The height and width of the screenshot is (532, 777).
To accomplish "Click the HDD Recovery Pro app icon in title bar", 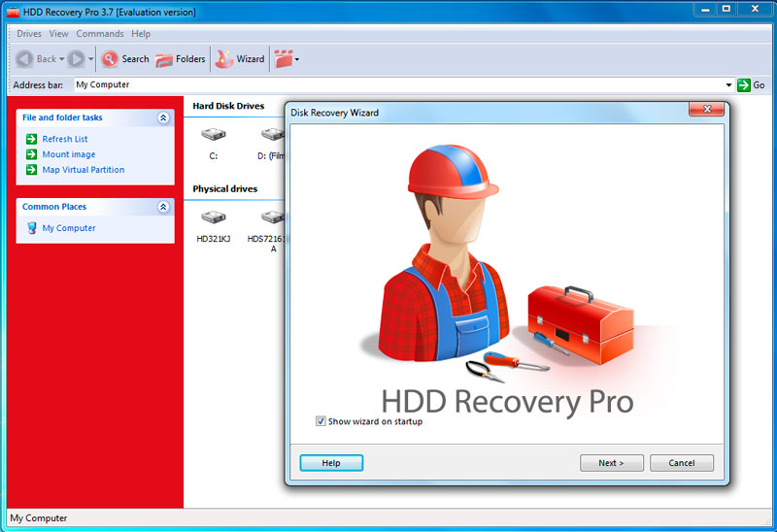I will [14, 12].
